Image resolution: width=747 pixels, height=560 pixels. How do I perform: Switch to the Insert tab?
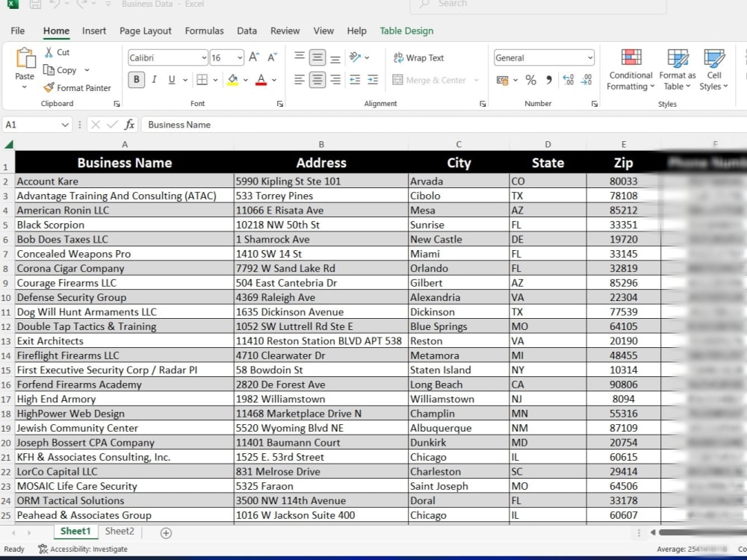coord(94,31)
